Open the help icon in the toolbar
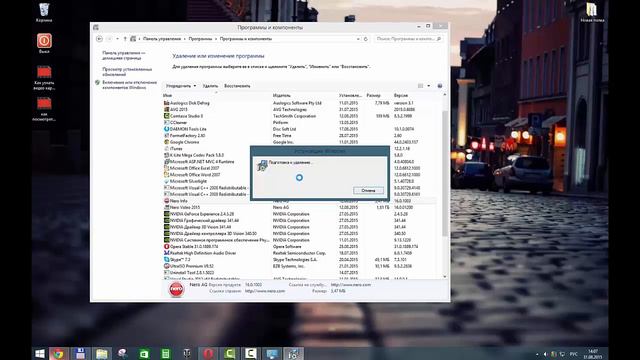This screenshot has height=360, width=640. [x=440, y=86]
